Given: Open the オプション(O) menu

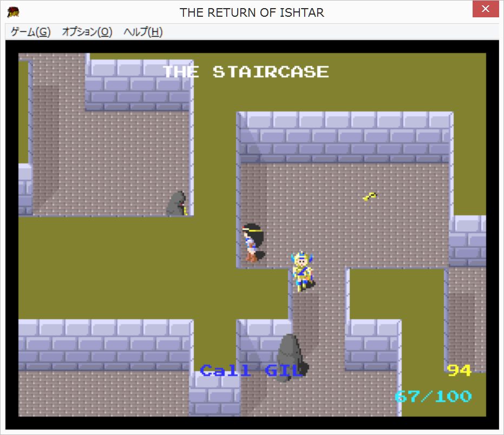Looking at the screenshot, I should tap(87, 32).
